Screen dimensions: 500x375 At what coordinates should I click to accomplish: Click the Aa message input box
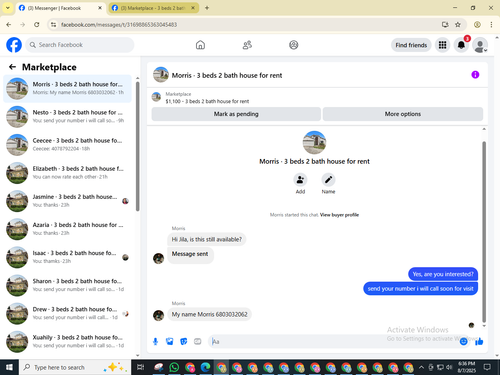[333, 341]
